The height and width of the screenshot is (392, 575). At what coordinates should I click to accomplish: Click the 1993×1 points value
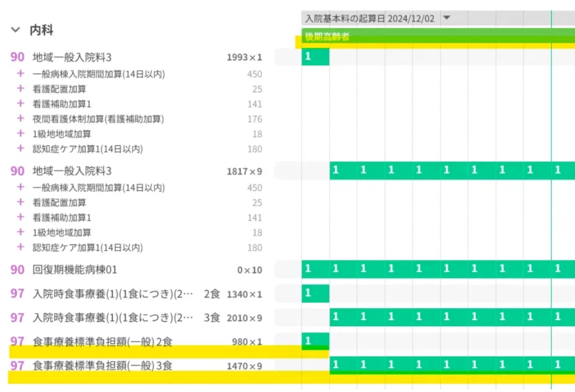click(244, 58)
